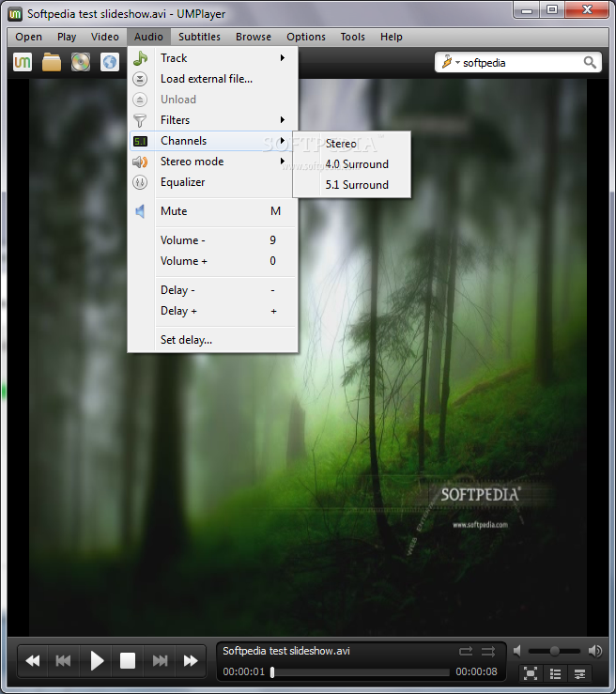The height and width of the screenshot is (694, 616).
Task: Click the globe URL toolbar icon
Action: [110, 62]
